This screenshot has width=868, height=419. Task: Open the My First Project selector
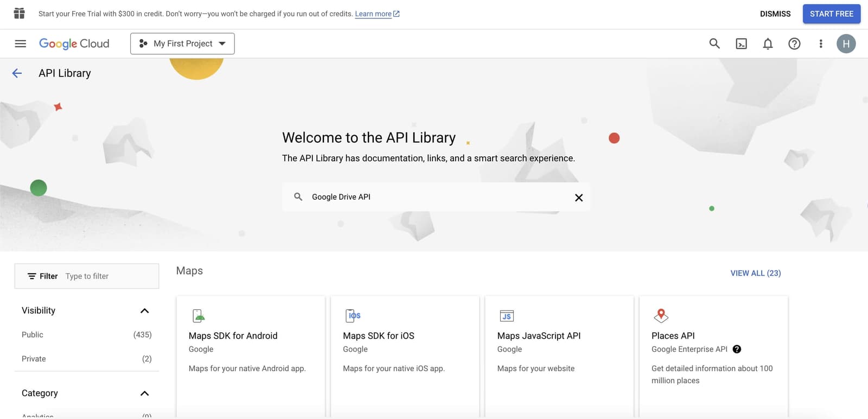[x=182, y=43]
